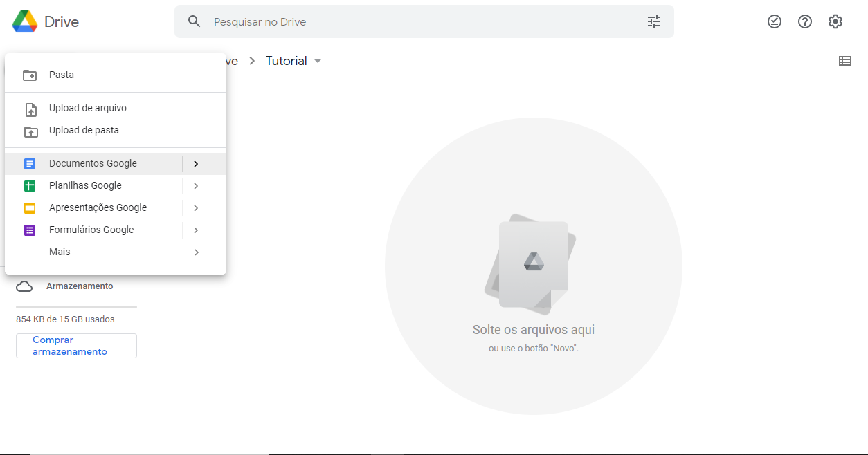Click the yellow Google Slides icon

[30, 208]
